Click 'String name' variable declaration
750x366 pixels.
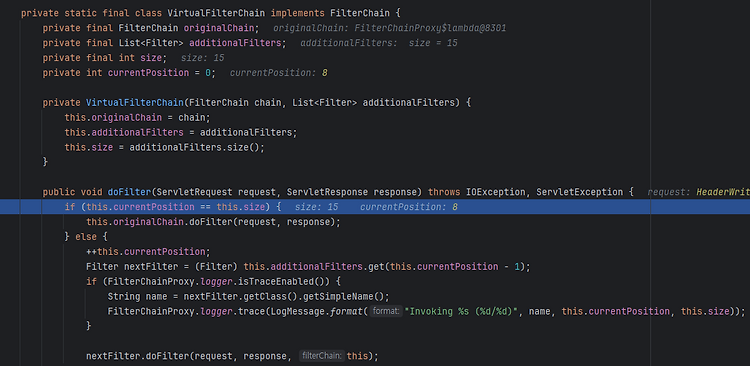pyautogui.click(x=137, y=296)
